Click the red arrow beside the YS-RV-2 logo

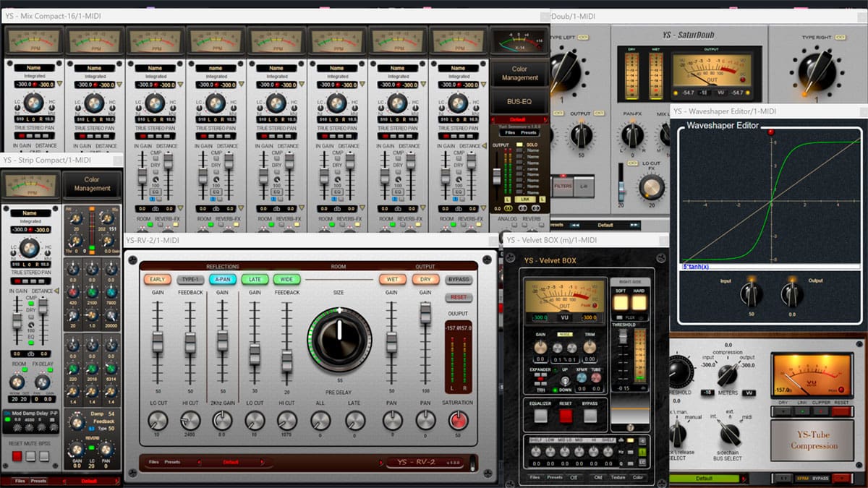coord(383,463)
